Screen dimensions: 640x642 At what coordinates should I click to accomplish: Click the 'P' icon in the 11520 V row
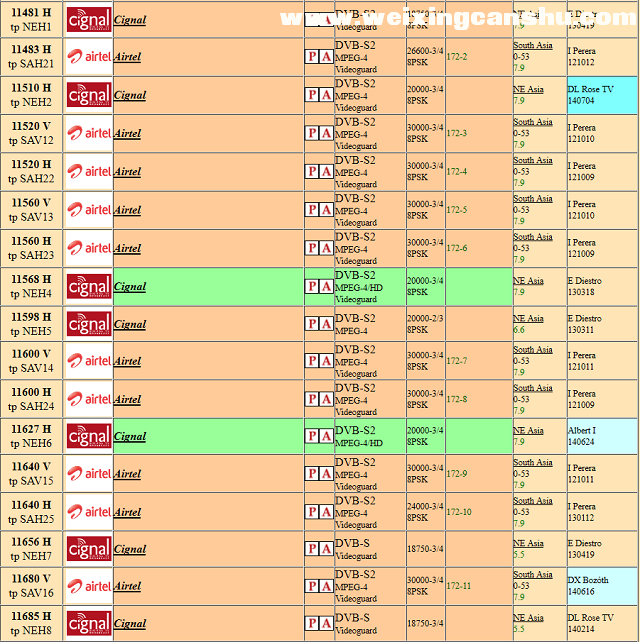[312, 133]
